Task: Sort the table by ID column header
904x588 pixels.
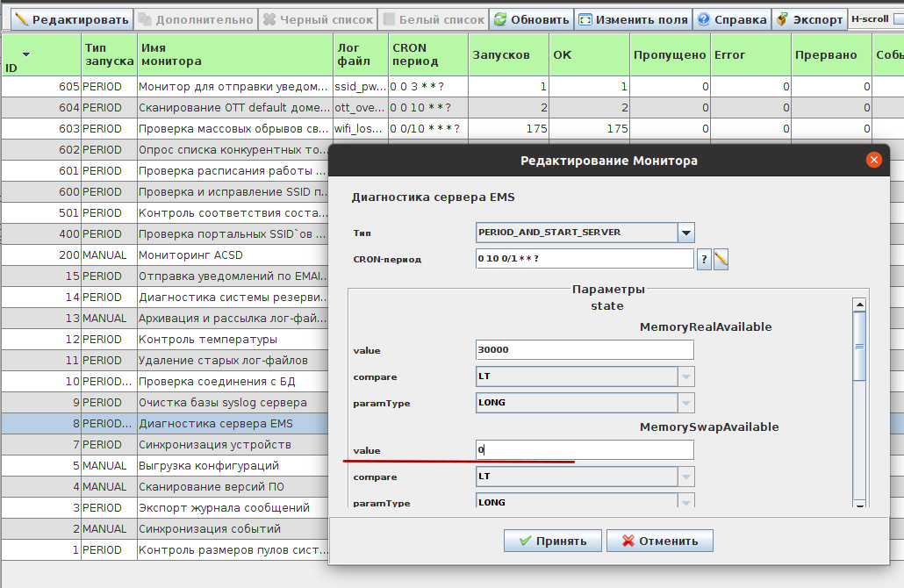Action: coord(40,54)
